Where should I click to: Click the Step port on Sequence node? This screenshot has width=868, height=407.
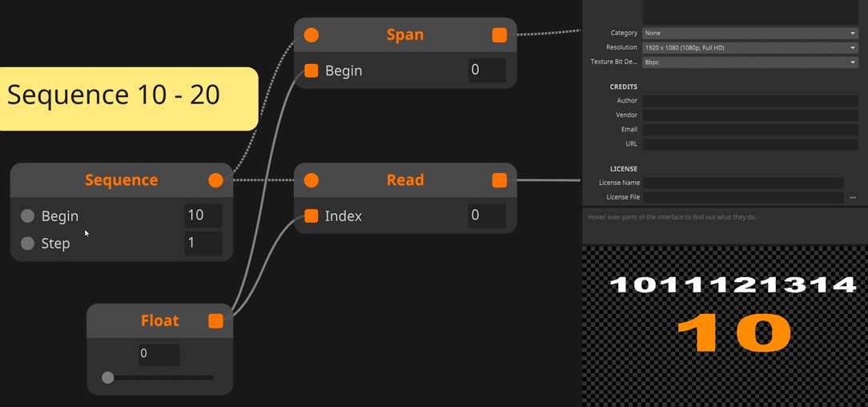(28, 244)
